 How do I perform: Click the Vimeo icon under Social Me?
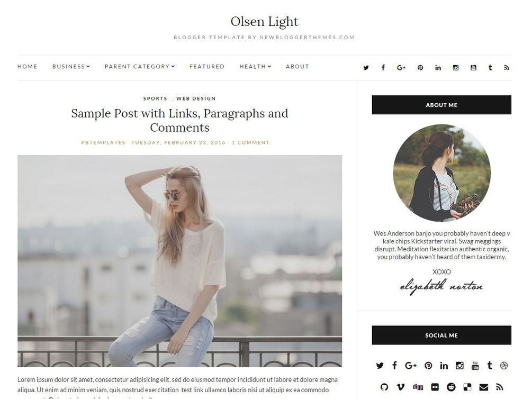(400, 387)
